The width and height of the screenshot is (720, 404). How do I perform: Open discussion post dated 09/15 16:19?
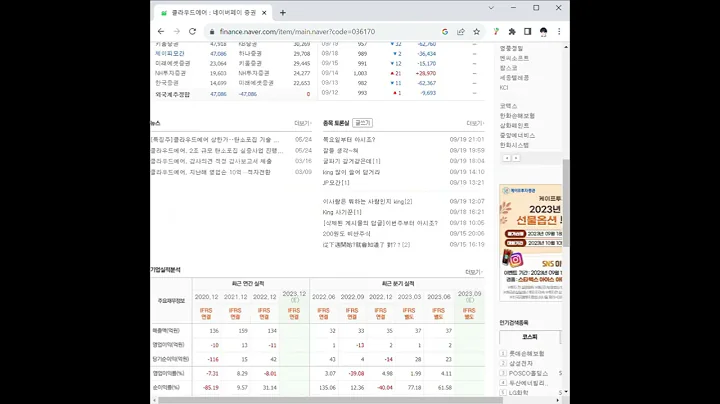tap(366, 245)
